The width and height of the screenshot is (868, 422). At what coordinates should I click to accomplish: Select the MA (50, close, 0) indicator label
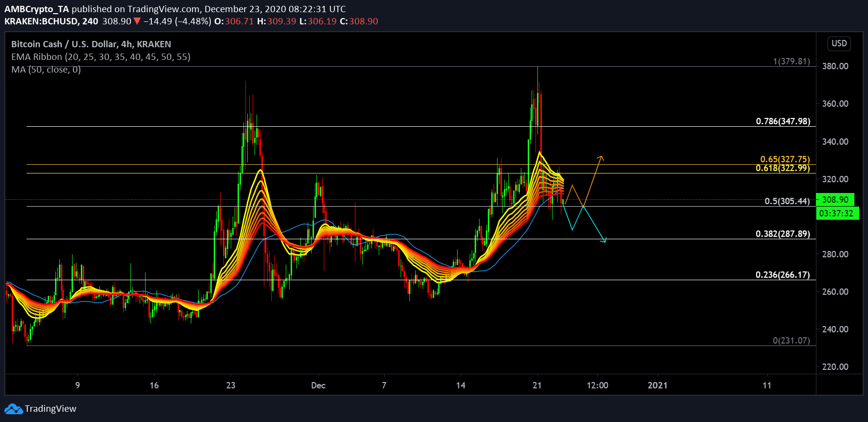[x=46, y=70]
